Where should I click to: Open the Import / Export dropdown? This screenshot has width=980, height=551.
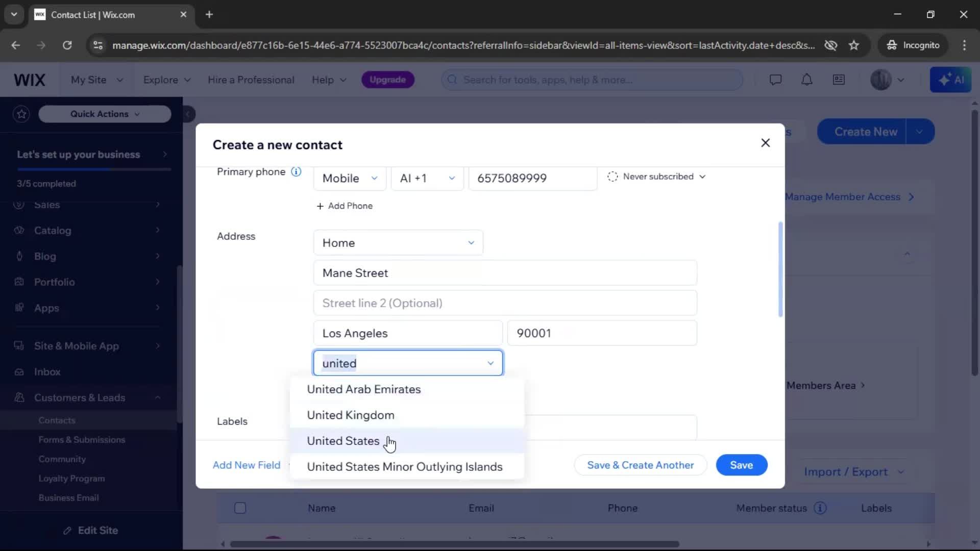click(854, 472)
